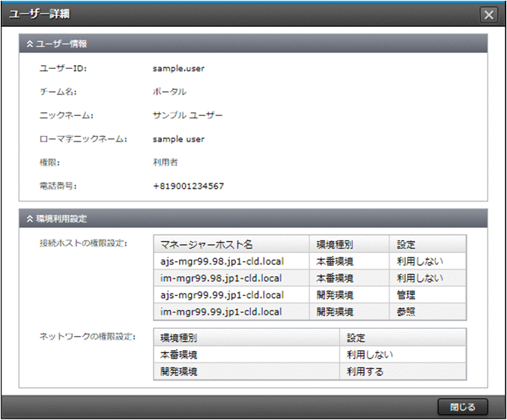Image resolution: width=507 pixels, height=420 pixels.
Task: Click the ローマ字ニックネーム: label
Action: tap(83, 139)
